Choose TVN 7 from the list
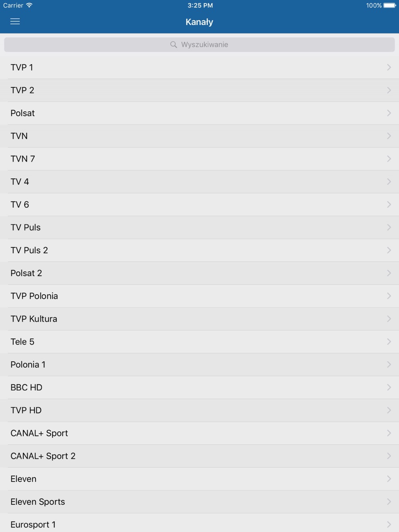Image resolution: width=399 pixels, height=532 pixels. pos(199,159)
